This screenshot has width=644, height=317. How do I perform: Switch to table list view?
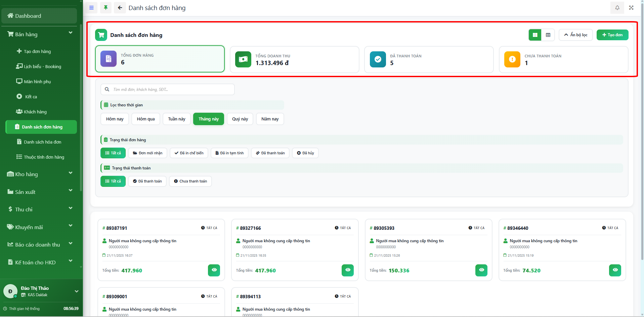[548, 35]
